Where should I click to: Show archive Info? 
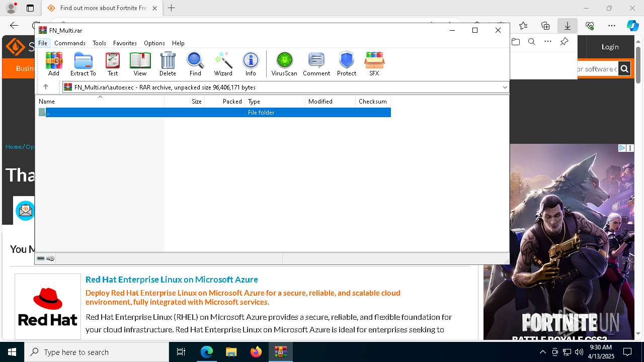[x=251, y=64]
